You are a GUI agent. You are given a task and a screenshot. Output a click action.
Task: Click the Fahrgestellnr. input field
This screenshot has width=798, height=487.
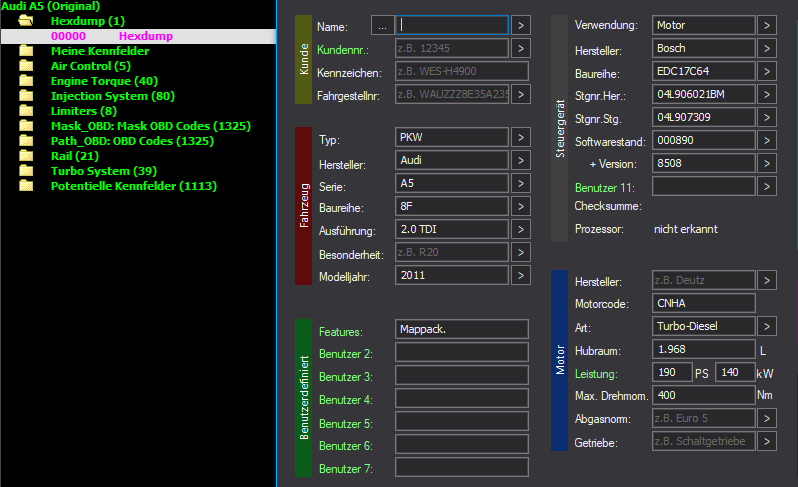point(452,94)
